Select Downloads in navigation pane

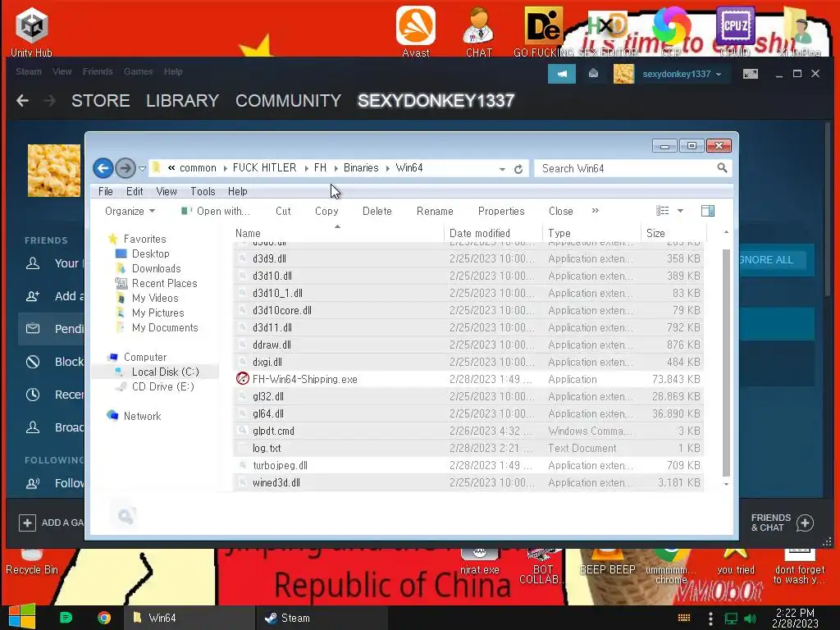tap(156, 268)
